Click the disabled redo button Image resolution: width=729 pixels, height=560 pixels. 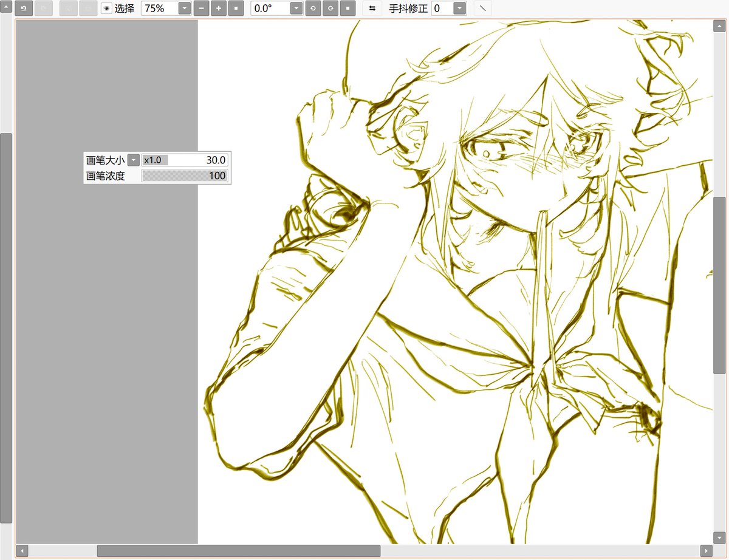43,9
